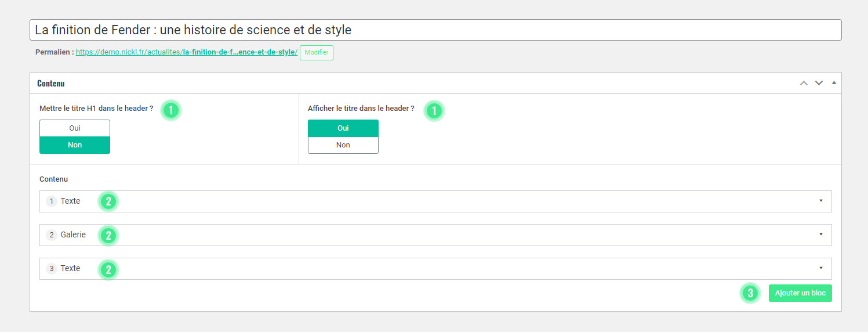Move the Contenu panel up
Viewport: 868px width, 332px height.
tap(804, 83)
